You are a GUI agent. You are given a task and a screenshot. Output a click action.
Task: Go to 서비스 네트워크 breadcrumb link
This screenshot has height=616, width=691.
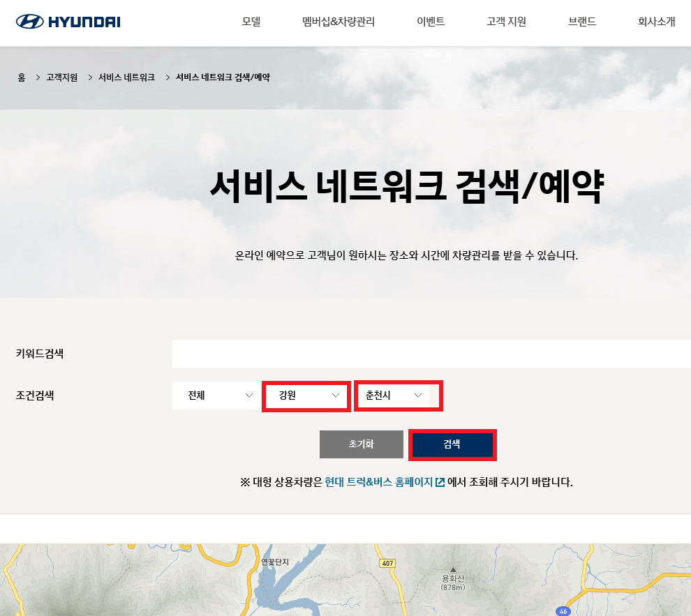click(126, 77)
